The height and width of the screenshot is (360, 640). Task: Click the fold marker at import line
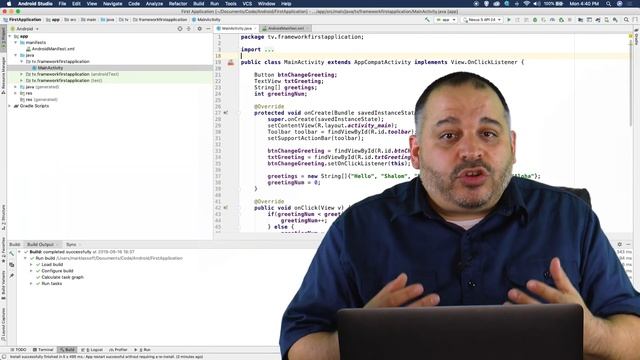[269, 49]
